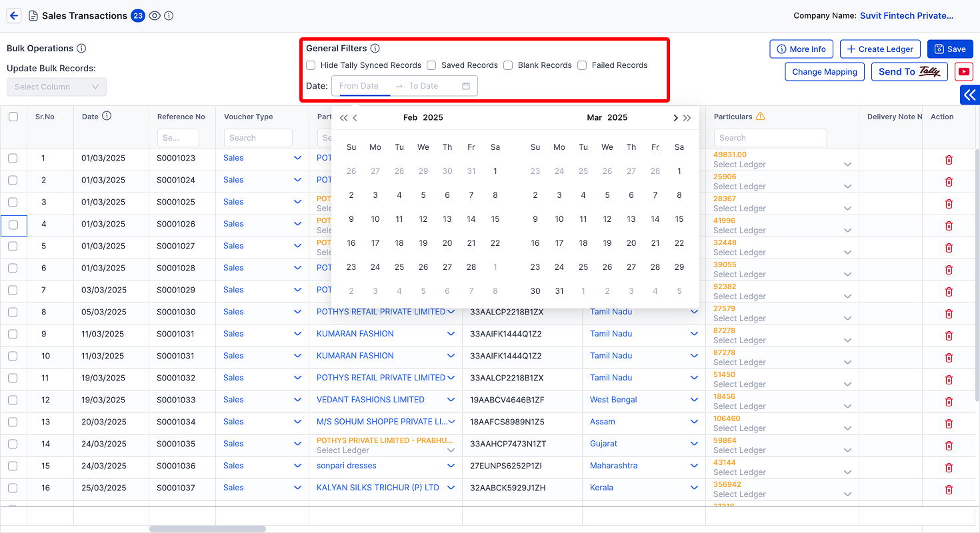The image size is (980, 533).
Task: Delete row with reference S0001023
Action: click(949, 160)
